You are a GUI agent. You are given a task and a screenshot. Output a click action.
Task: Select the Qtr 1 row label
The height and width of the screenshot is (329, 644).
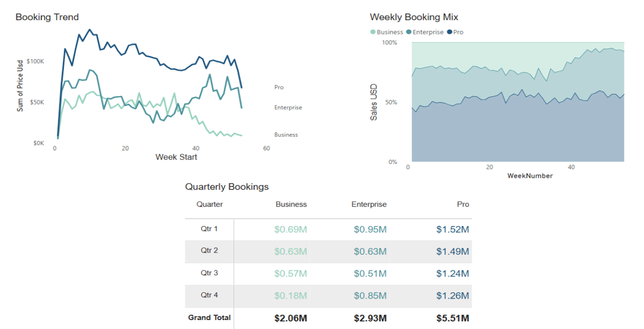209,229
